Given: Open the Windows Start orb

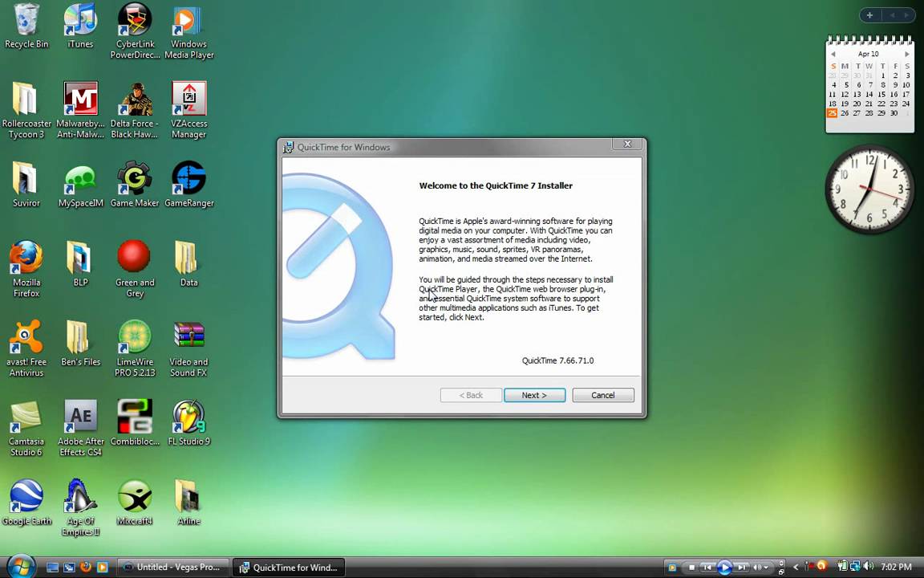Looking at the screenshot, I should coord(22,567).
